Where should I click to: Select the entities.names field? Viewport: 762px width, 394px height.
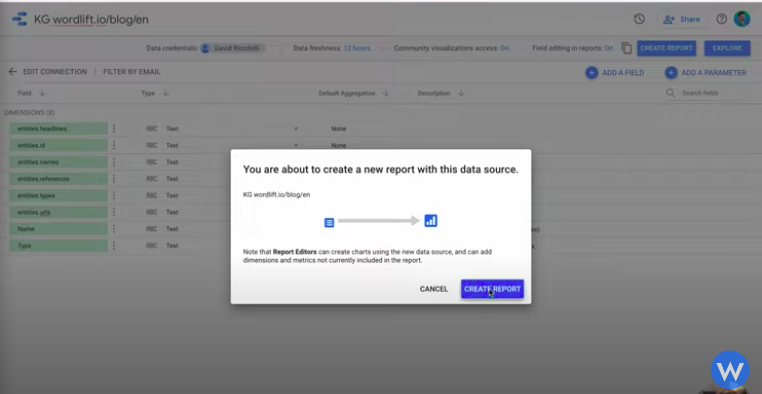point(58,162)
